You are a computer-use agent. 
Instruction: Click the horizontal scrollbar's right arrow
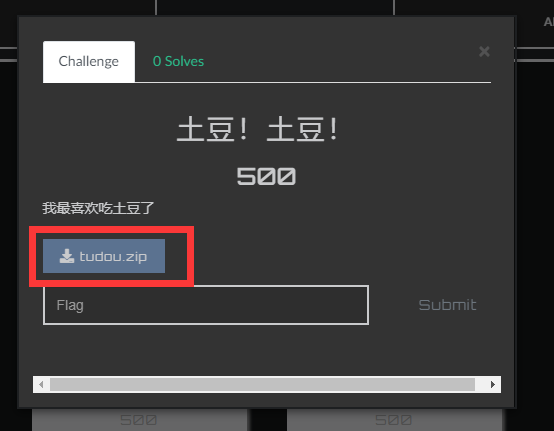(493, 384)
